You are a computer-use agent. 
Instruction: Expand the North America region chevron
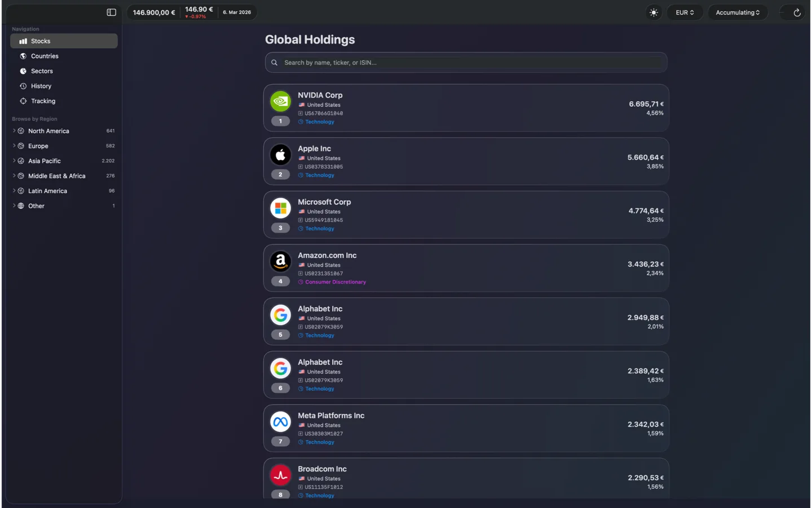(x=14, y=131)
